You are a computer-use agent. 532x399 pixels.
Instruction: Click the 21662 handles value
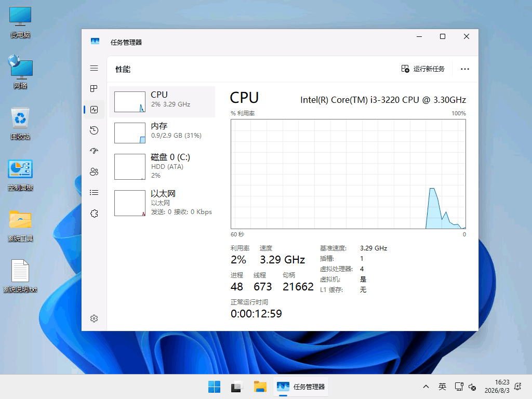pos(298,287)
